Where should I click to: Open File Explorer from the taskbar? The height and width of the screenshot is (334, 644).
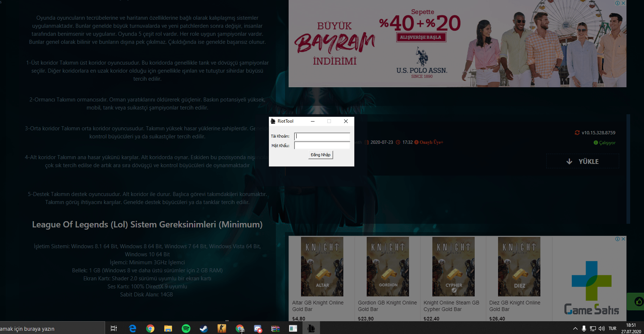[168, 329]
